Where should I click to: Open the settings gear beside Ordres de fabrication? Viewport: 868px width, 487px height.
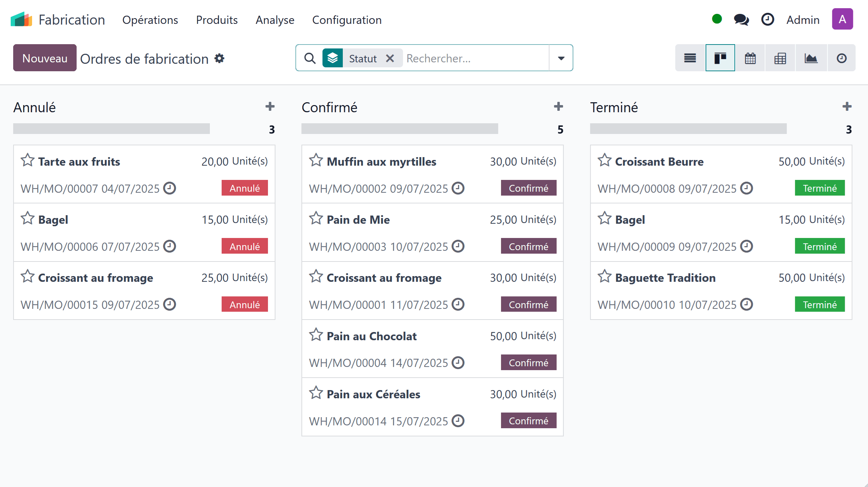pyautogui.click(x=219, y=58)
